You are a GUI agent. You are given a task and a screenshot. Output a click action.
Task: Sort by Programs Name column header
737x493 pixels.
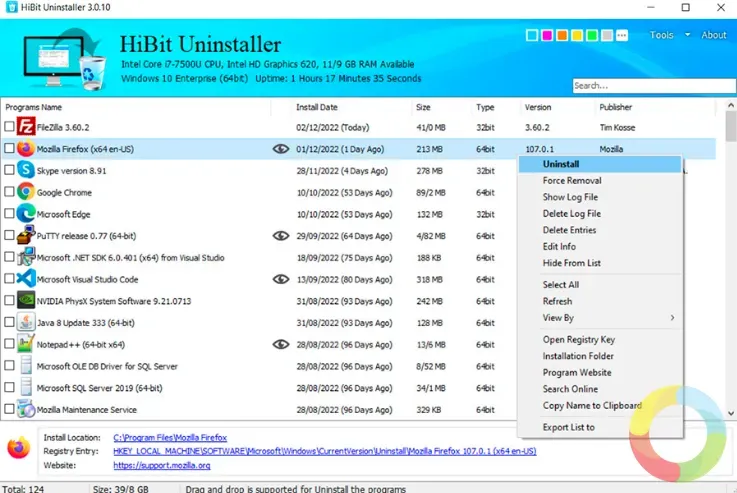click(x=33, y=107)
